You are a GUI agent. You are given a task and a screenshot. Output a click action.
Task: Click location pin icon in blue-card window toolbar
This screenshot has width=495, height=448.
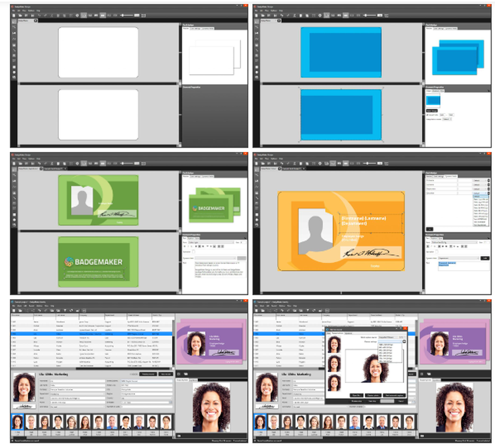tap(320, 15)
